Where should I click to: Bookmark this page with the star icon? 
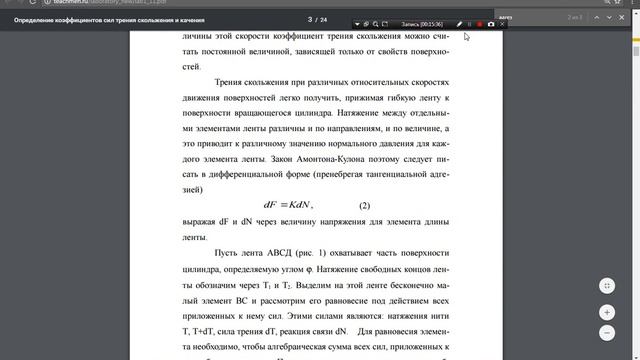618,2
